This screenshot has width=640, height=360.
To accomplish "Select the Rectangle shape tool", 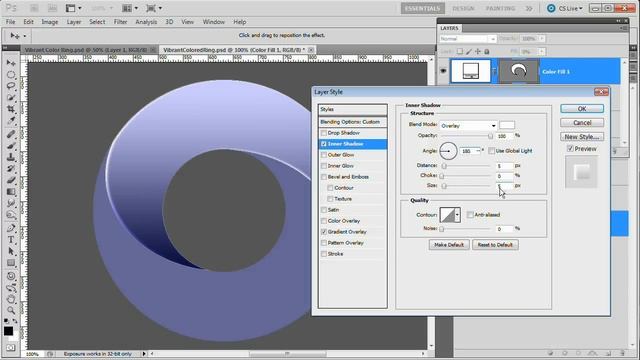I will [x=11, y=262].
